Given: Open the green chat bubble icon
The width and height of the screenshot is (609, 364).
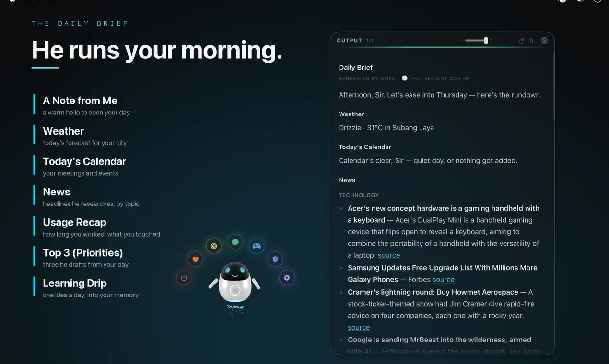Looking at the screenshot, I should (235, 242).
